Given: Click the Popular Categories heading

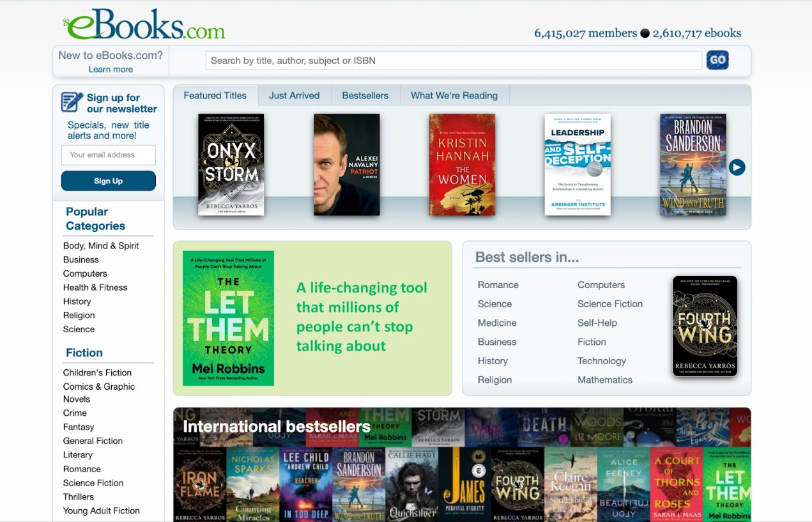Looking at the screenshot, I should tap(95, 219).
